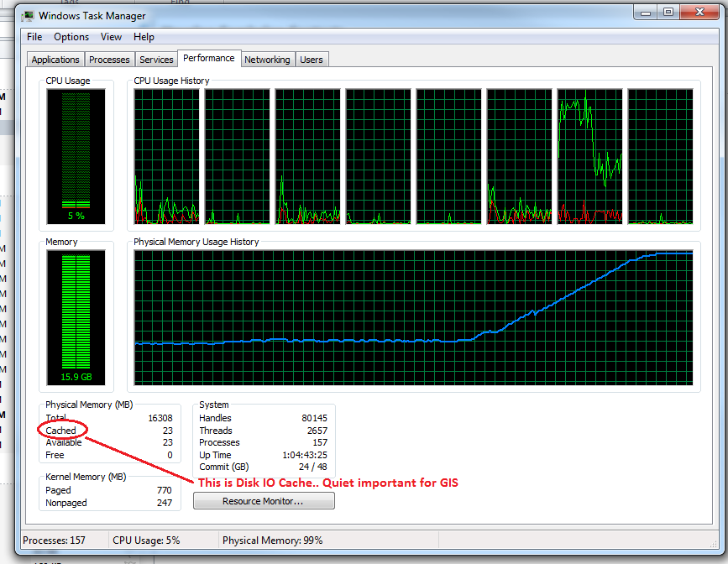The image size is (728, 564).
Task: Minimize the Task Manager window
Action: point(646,12)
